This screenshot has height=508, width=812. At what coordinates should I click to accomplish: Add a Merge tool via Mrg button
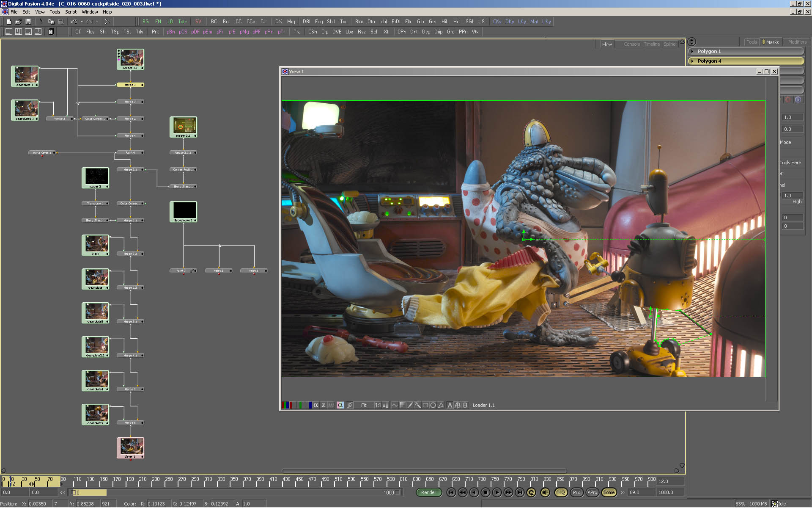pyautogui.click(x=291, y=22)
